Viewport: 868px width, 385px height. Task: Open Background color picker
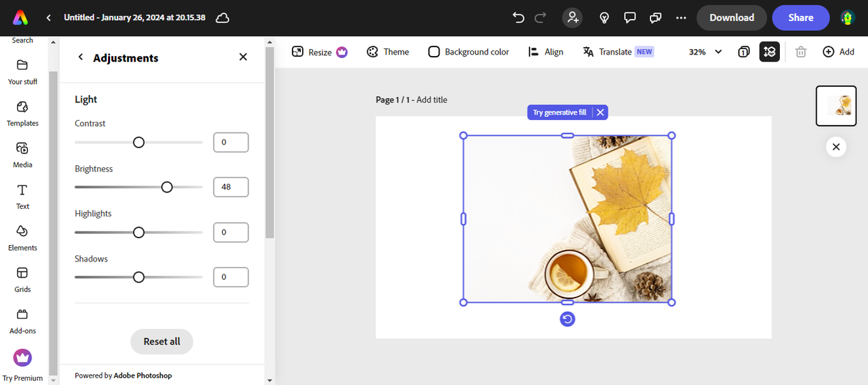tap(469, 52)
